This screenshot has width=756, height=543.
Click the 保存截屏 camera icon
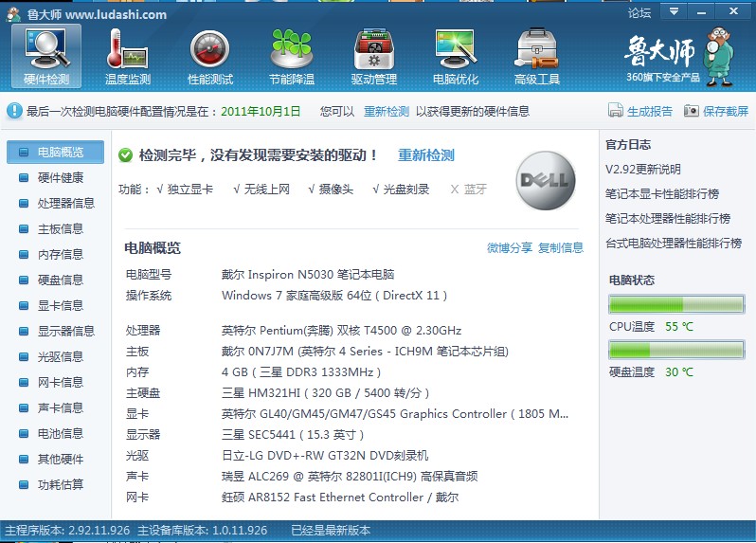pyautogui.click(x=691, y=111)
